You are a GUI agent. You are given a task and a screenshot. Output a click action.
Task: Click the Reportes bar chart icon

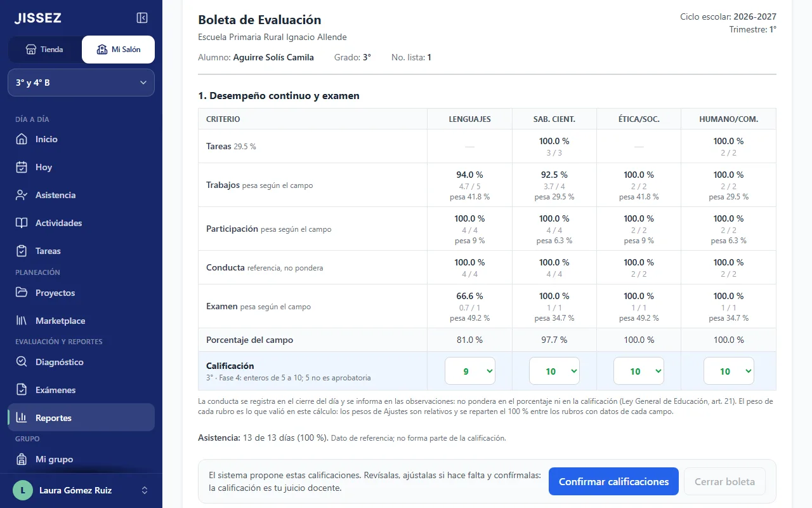(x=22, y=418)
